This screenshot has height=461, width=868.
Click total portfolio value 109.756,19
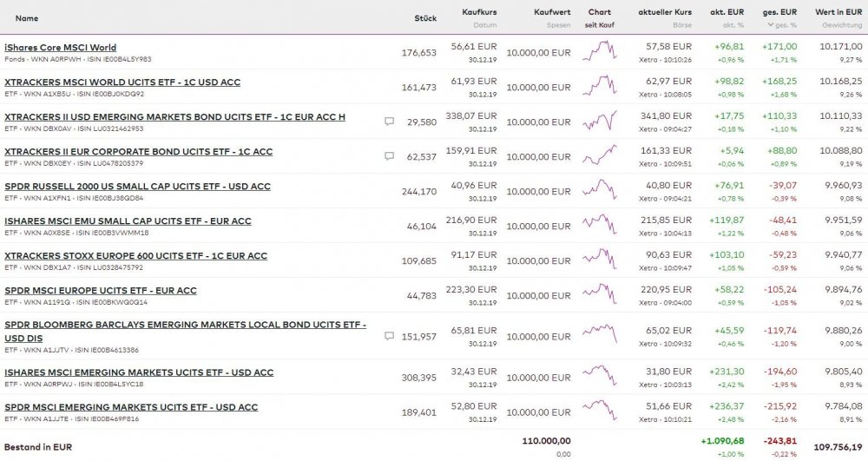(838, 447)
